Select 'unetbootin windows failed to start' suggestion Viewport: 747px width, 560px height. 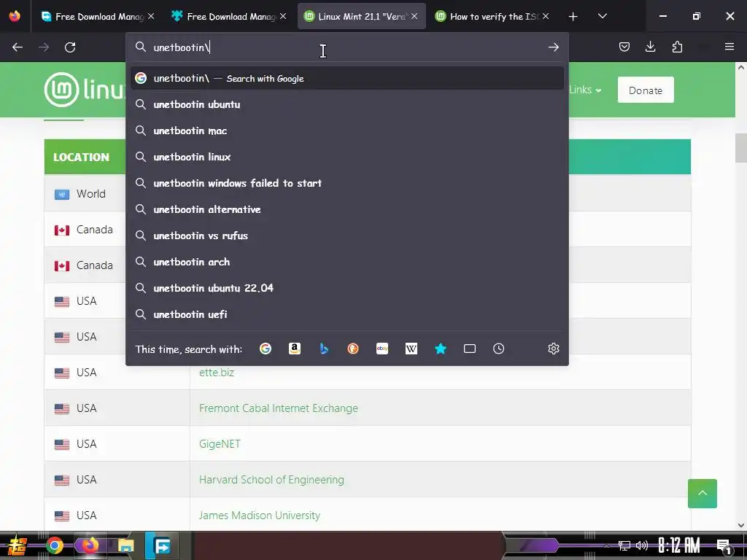tap(347, 183)
